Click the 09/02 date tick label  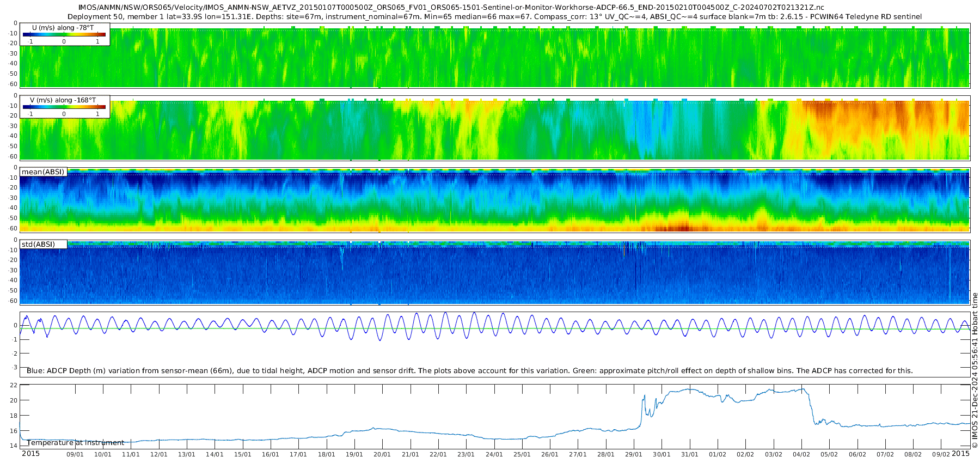[x=941, y=455]
